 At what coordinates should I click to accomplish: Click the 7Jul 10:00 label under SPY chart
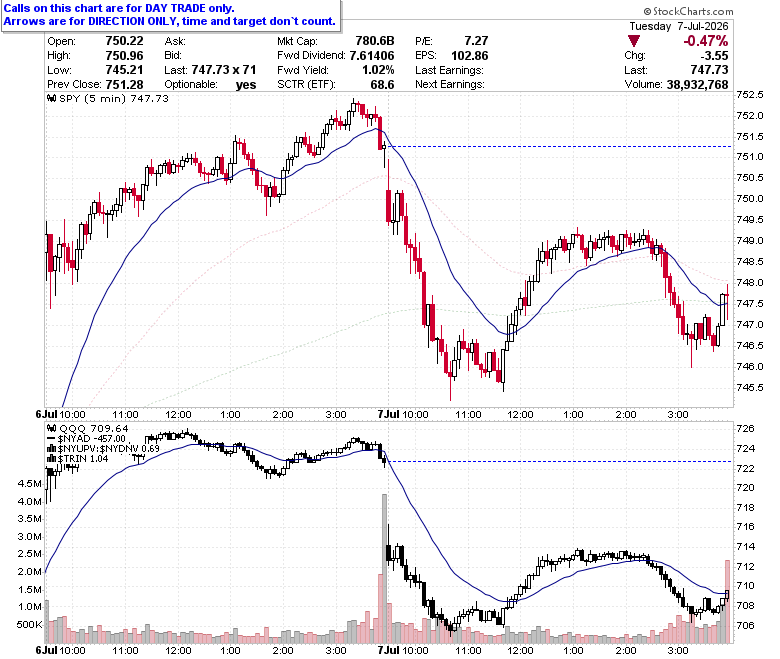(x=403, y=414)
